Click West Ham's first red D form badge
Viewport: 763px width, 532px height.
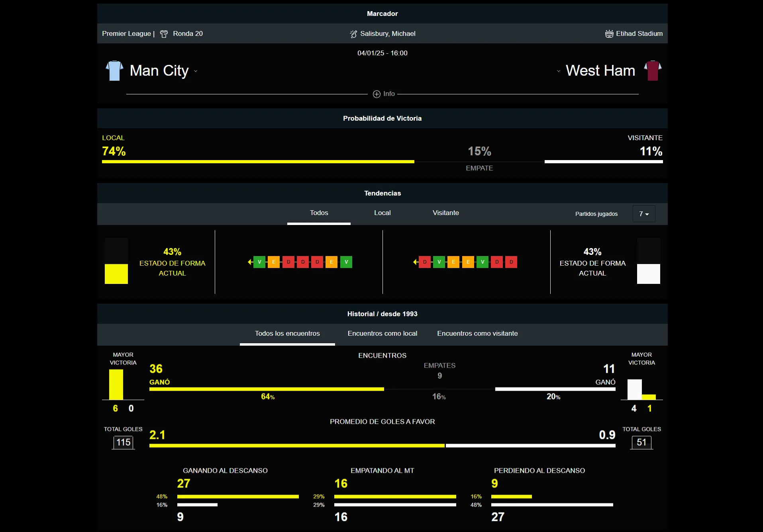(x=425, y=262)
